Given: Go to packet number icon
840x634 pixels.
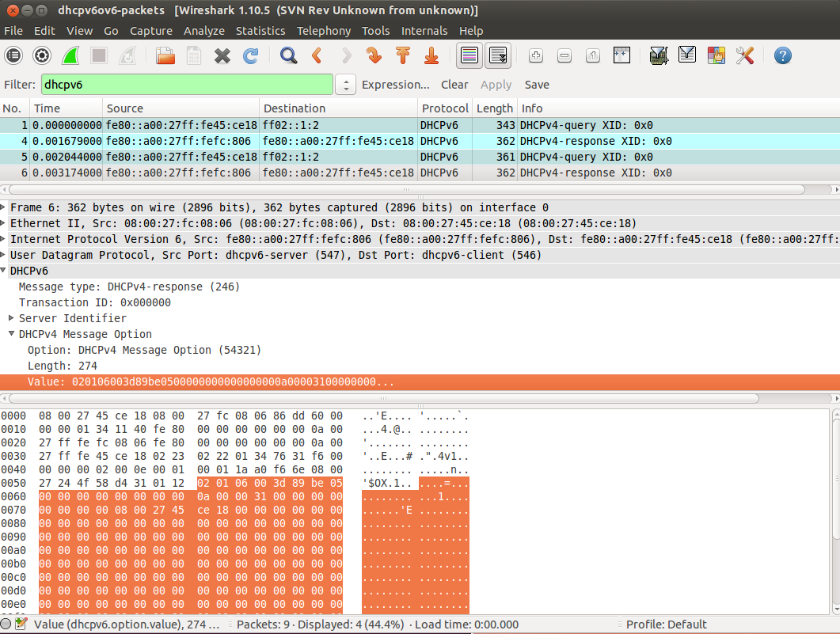Looking at the screenshot, I should pyautogui.click(x=374, y=55).
